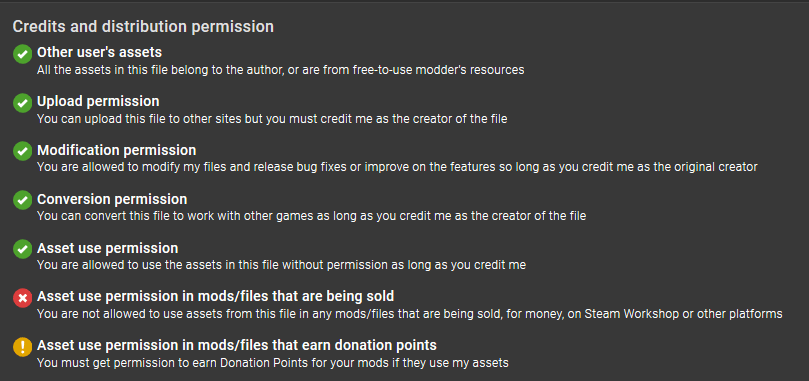Click description about free-to-use modder's resources
The width and height of the screenshot is (809, 381).
281,70
